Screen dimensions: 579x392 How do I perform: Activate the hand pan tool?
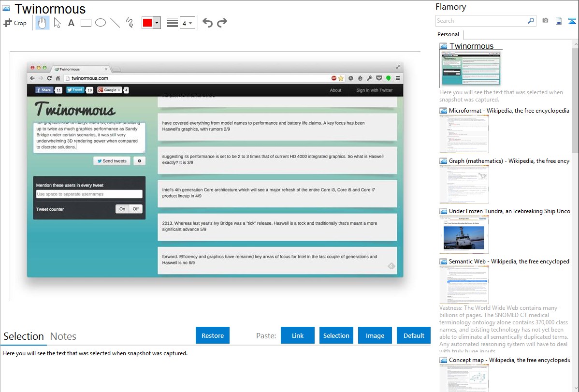click(x=42, y=23)
